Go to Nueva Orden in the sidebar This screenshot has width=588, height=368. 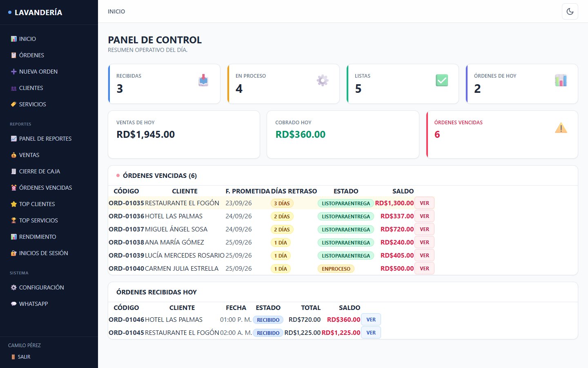[x=49, y=72]
